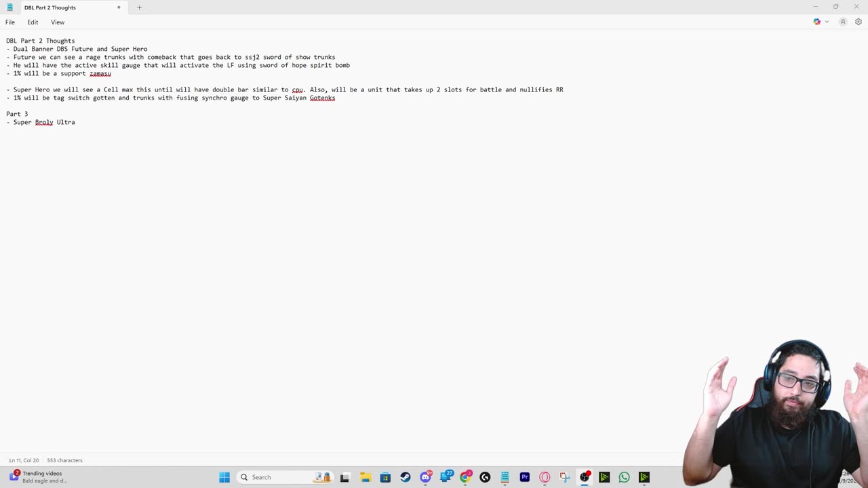Click the line and column indicator in status bar
Image resolution: width=868 pixels, height=488 pixels.
24,460
